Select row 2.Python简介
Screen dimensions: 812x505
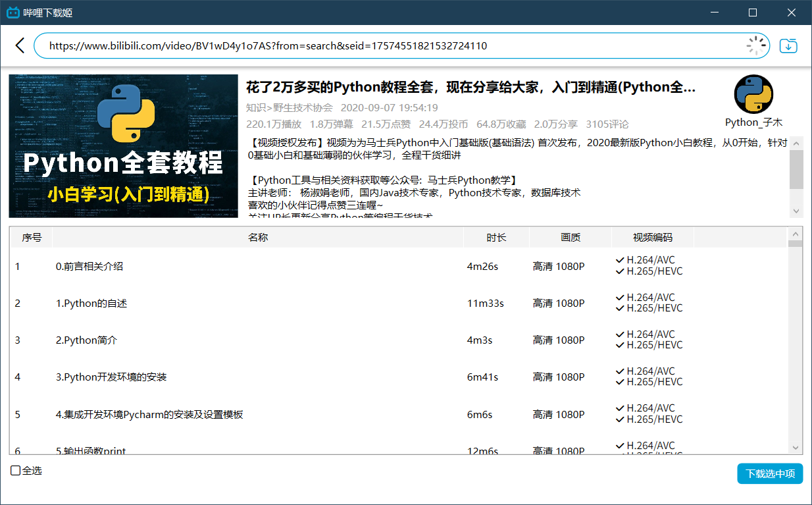pos(399,340)
